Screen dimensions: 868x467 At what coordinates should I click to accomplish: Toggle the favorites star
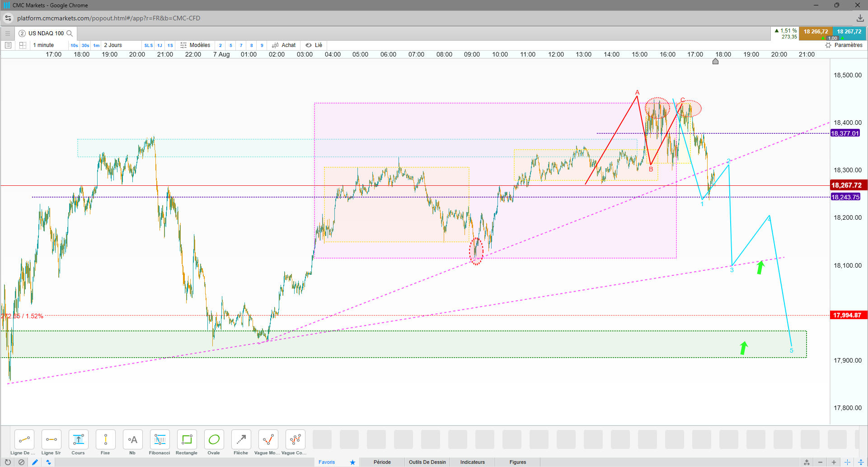352,462
